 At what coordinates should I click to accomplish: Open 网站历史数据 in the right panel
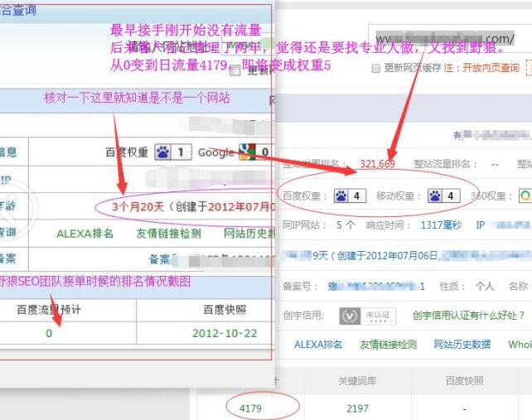[462, 345]
